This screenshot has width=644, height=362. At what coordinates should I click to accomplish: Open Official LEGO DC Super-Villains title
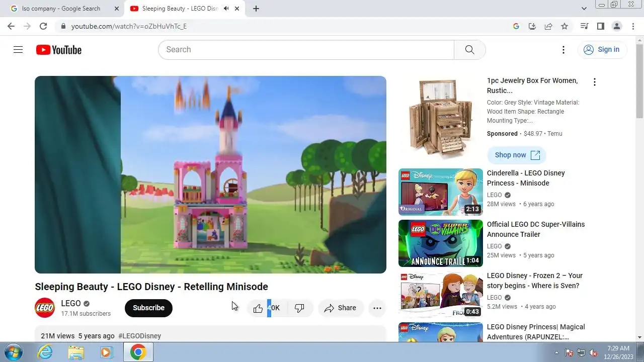tap(536, 229)
